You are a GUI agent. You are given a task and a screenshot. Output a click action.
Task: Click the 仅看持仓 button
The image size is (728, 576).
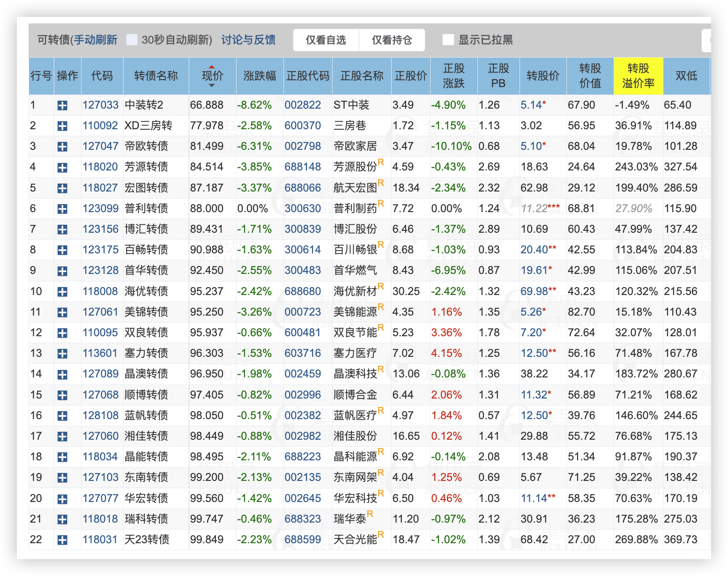tap(392, 40)
